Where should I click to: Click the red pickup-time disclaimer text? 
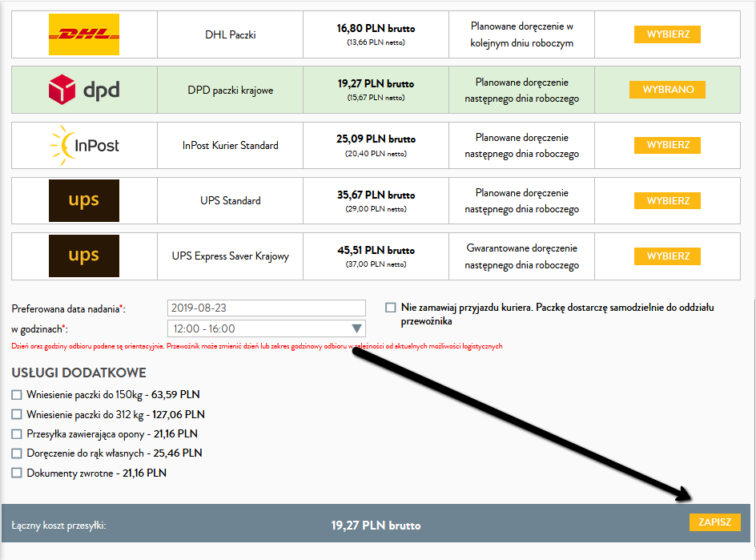click(x=257, y=346)
